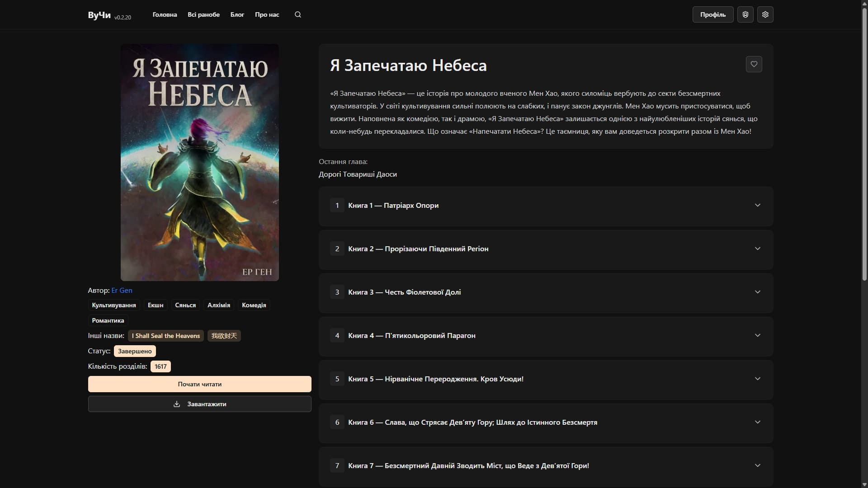Click version label v0.2.20

pyautogui.click(x=123, y=17)
